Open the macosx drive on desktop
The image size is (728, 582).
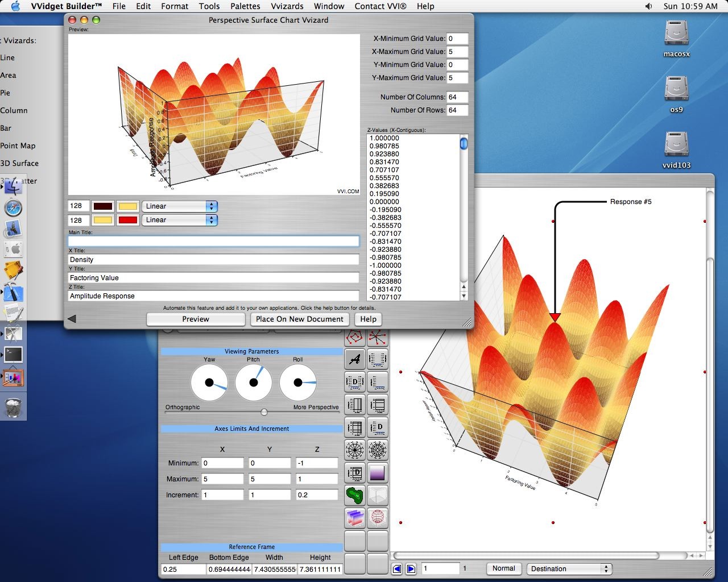676,39
